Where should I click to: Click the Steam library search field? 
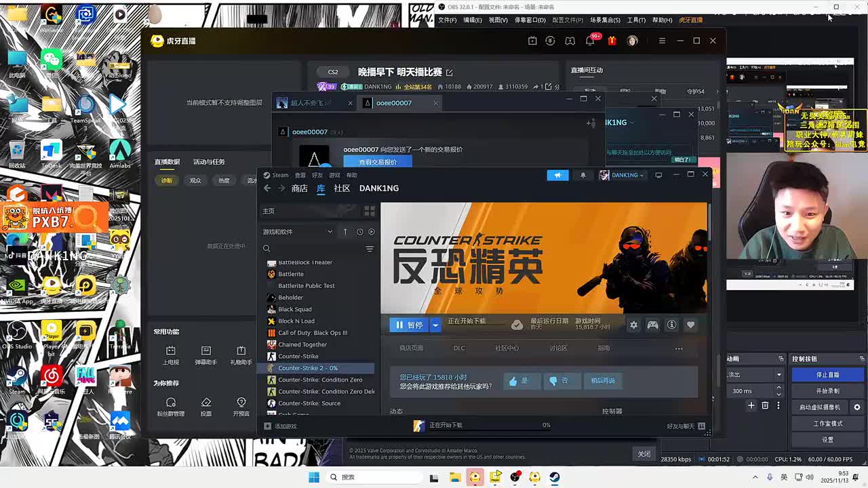(313, 249)
